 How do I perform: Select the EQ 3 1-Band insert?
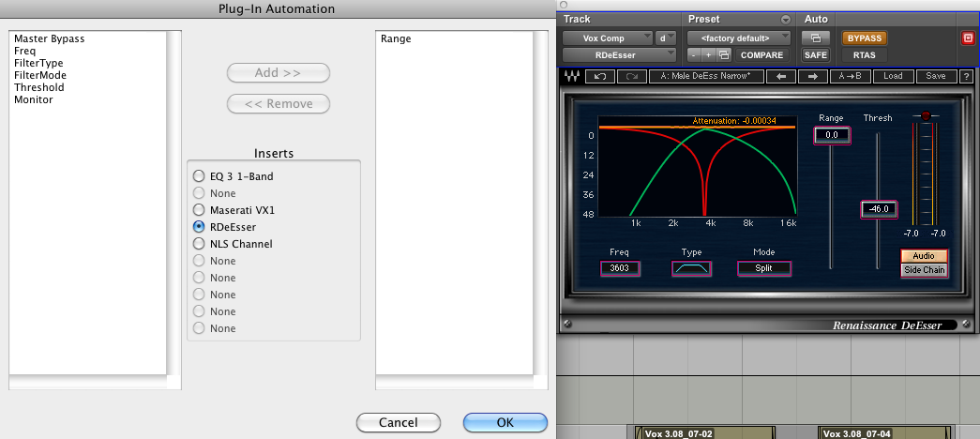[199, 176]
